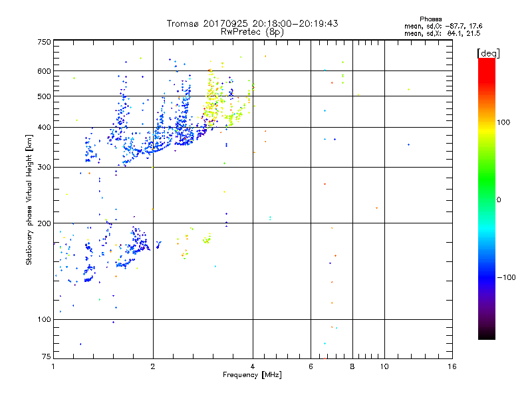Click the y-axis tick label '300'

(x=44, y=168)
